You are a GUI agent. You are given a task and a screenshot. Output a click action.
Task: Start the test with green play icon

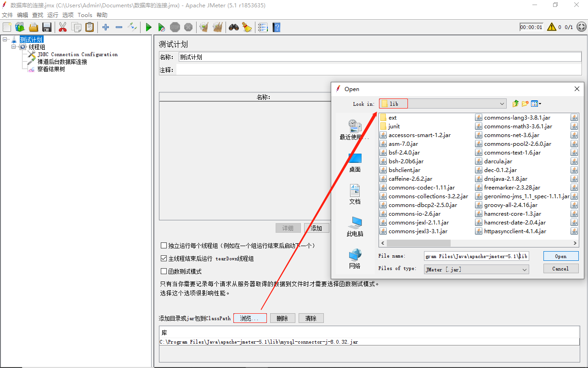click(148, 27)
